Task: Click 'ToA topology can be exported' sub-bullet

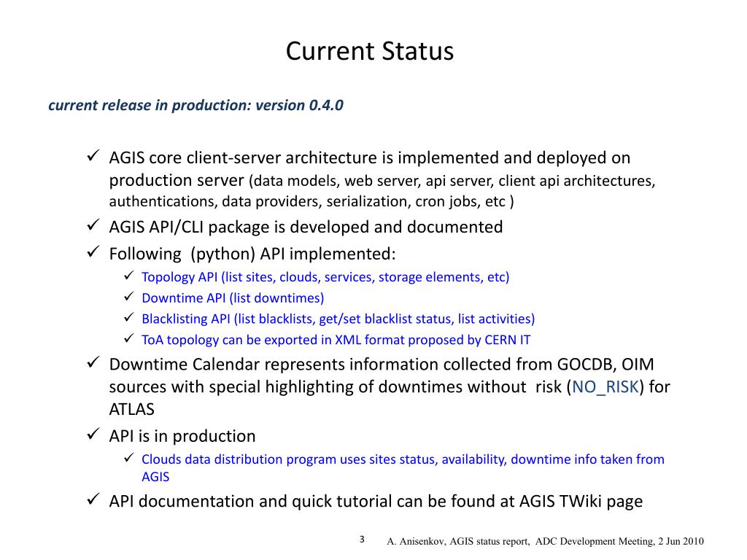Action: point(336,340)
